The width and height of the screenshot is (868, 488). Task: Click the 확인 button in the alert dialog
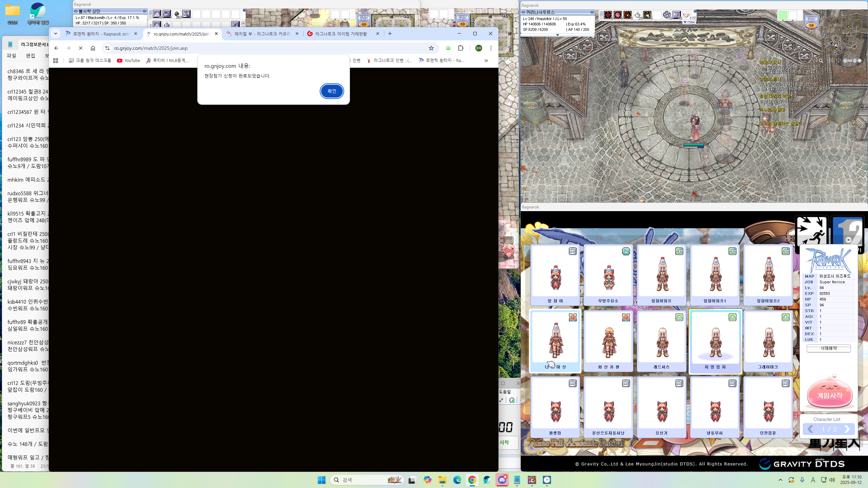(332, 91)
